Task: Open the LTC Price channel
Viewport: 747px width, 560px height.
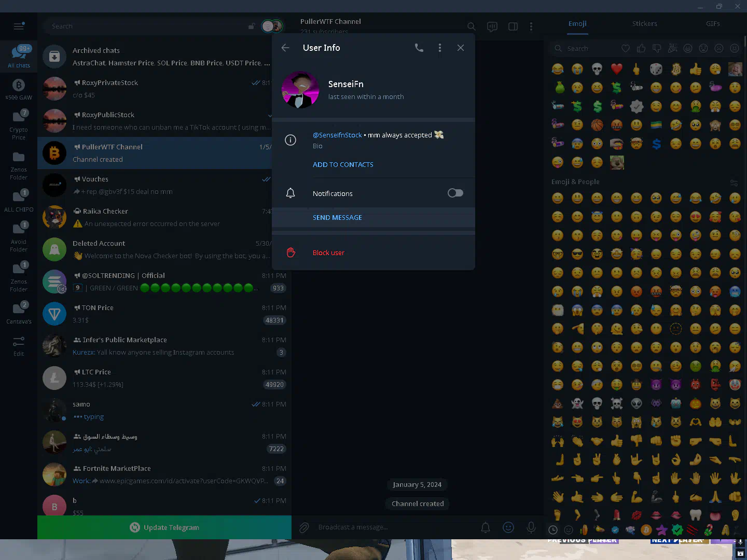Action: [x=164, y=378]
